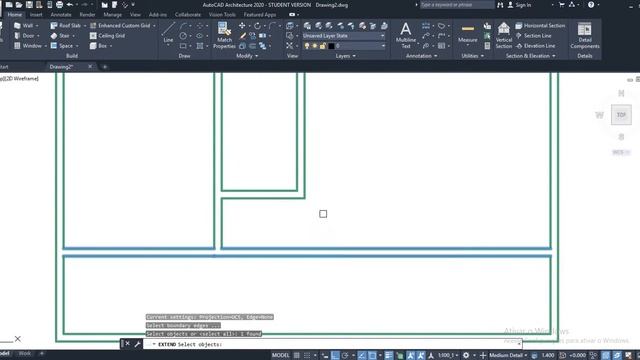Open the Collaborate ribbon tab

click(x=188, y=15)
